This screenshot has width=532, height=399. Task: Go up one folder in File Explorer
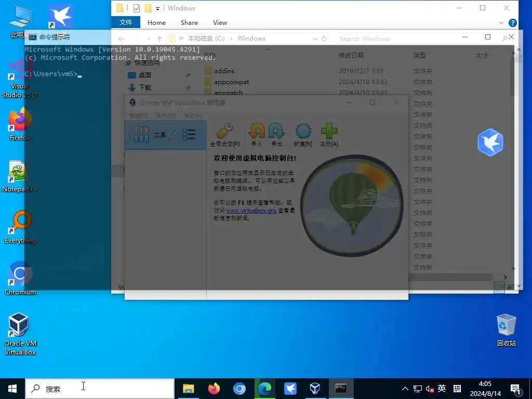pos(159,38)
